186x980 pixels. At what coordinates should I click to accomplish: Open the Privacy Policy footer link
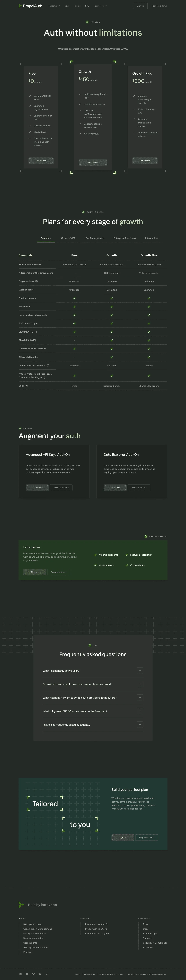[x=90, y=974]
